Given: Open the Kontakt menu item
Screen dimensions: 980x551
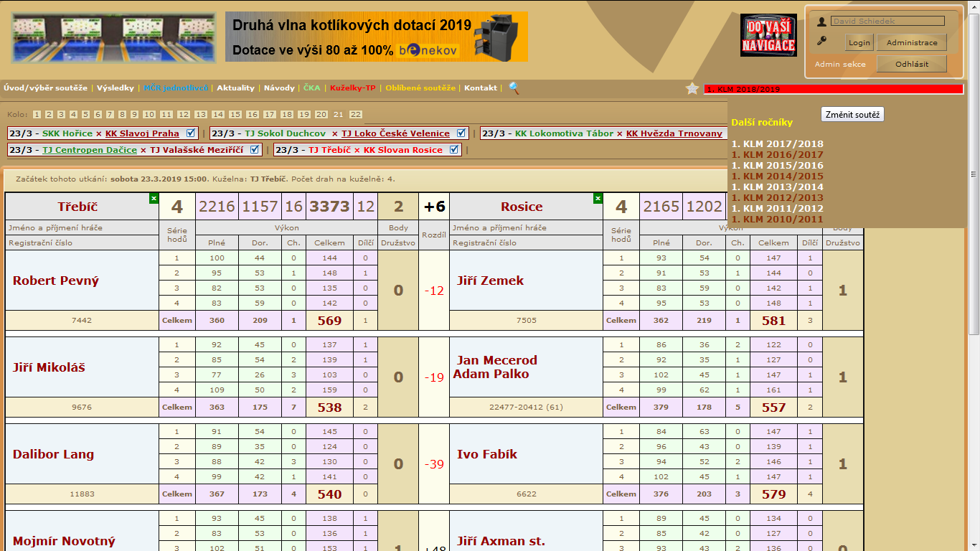Looking at the screenshot, I should 481,88.
